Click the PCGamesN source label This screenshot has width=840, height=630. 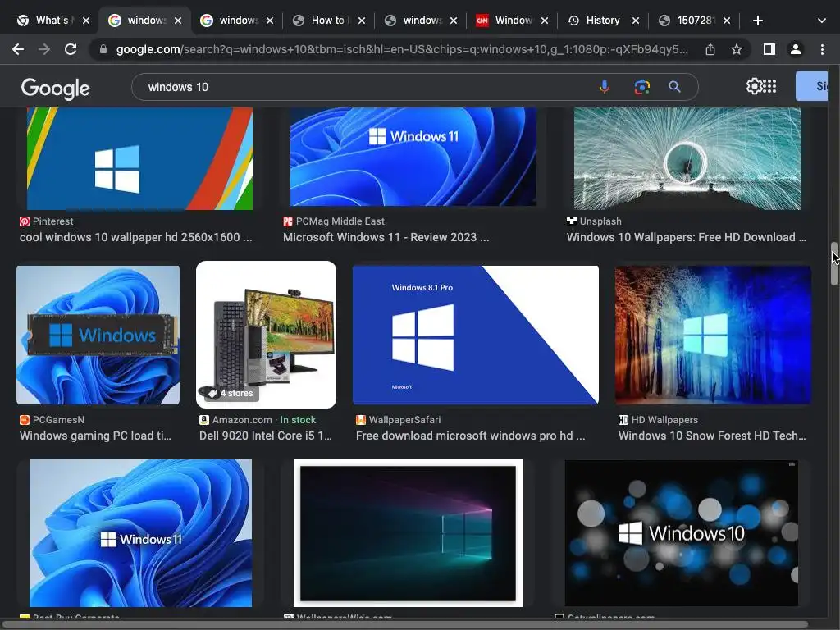click(x=52, y=420)
